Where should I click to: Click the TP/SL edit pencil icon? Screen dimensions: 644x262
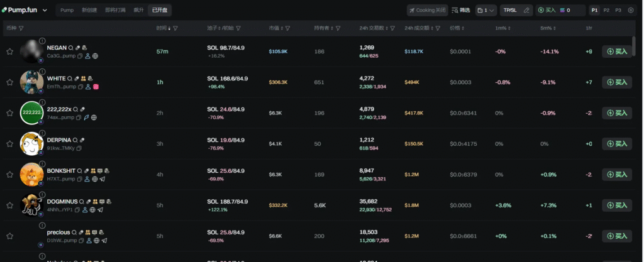[x=526, y=10]
